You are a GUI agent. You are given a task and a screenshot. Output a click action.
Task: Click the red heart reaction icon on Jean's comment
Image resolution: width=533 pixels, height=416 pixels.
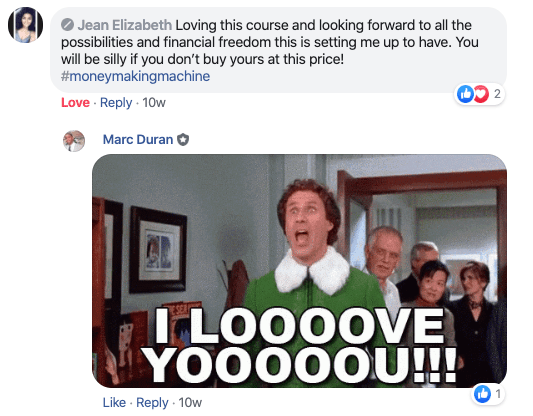click(x=482, y=94)
